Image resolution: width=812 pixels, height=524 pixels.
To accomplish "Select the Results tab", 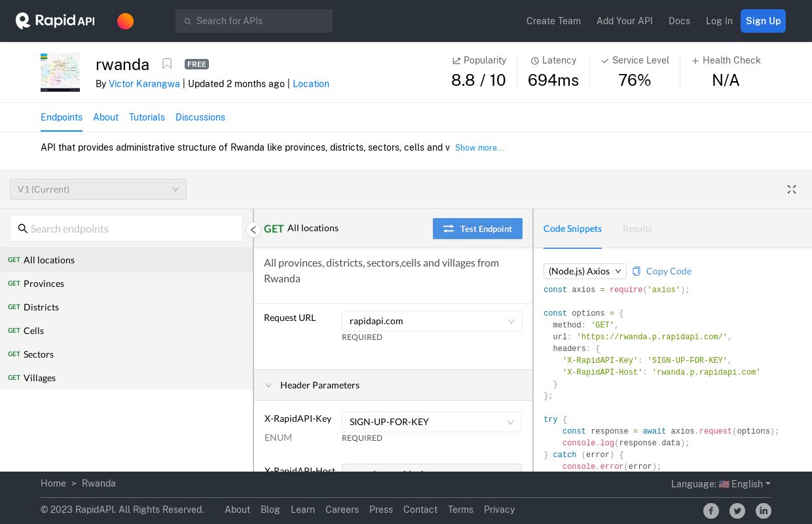I will click(x=637, y=229).
